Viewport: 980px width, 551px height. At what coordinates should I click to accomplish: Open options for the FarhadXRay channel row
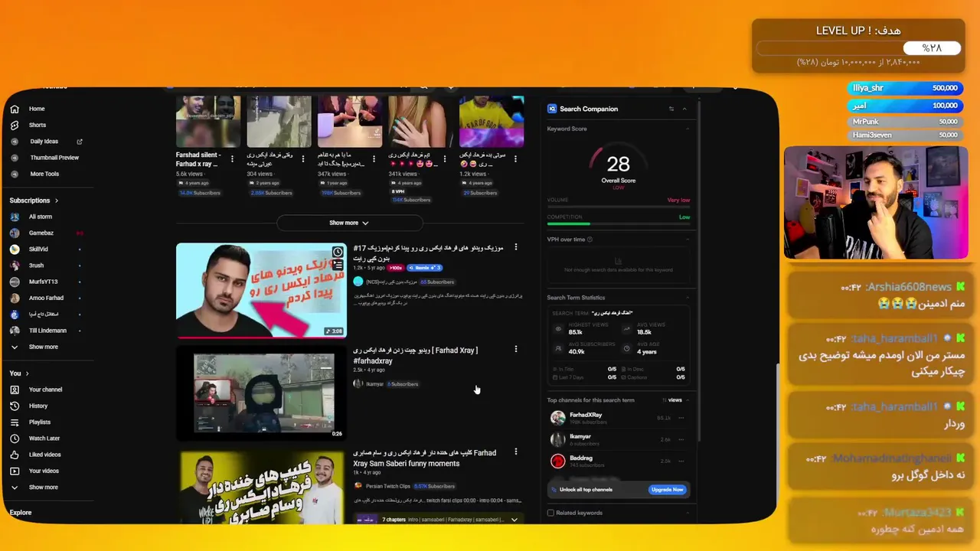coord(681,418)
